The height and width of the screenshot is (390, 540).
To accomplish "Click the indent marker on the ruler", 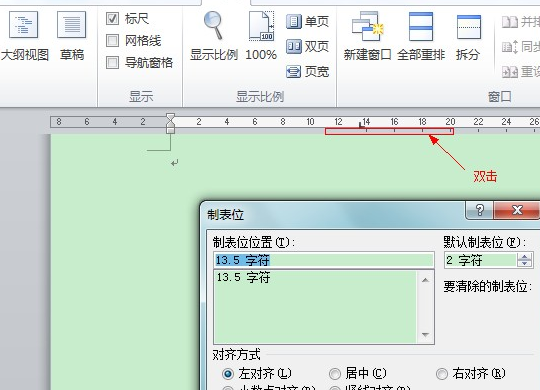I will [170, 123].
